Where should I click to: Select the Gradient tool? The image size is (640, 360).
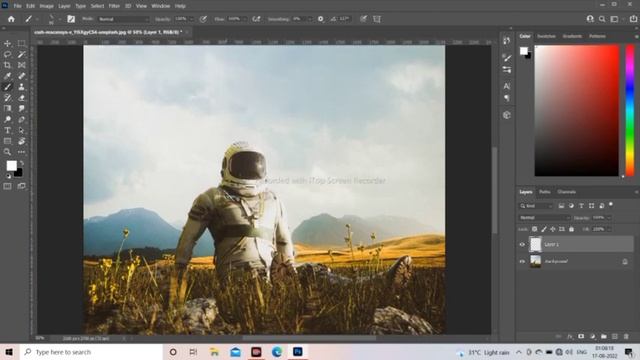point(7,109)
